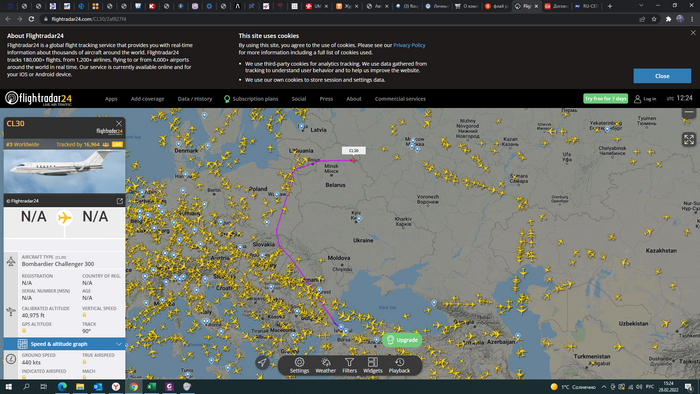Open the Widgets menu
This screenshot has height=394, width=700.
click(x=373, y=365)
